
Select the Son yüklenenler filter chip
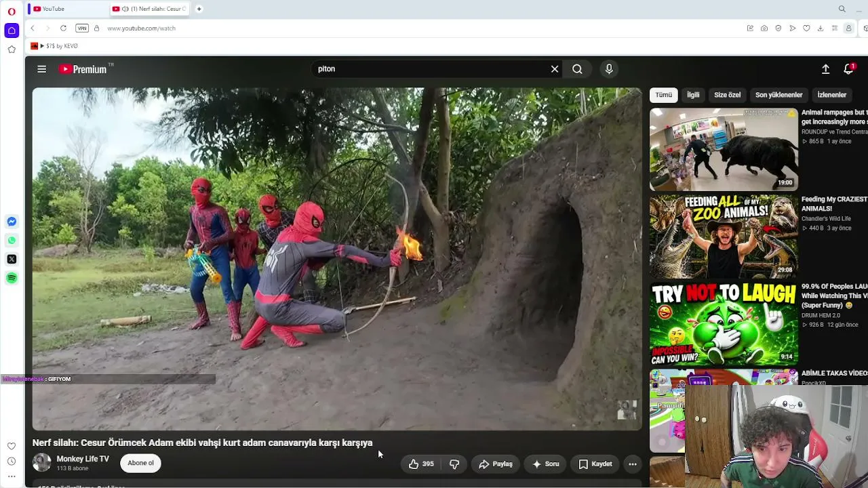[778, 95]
